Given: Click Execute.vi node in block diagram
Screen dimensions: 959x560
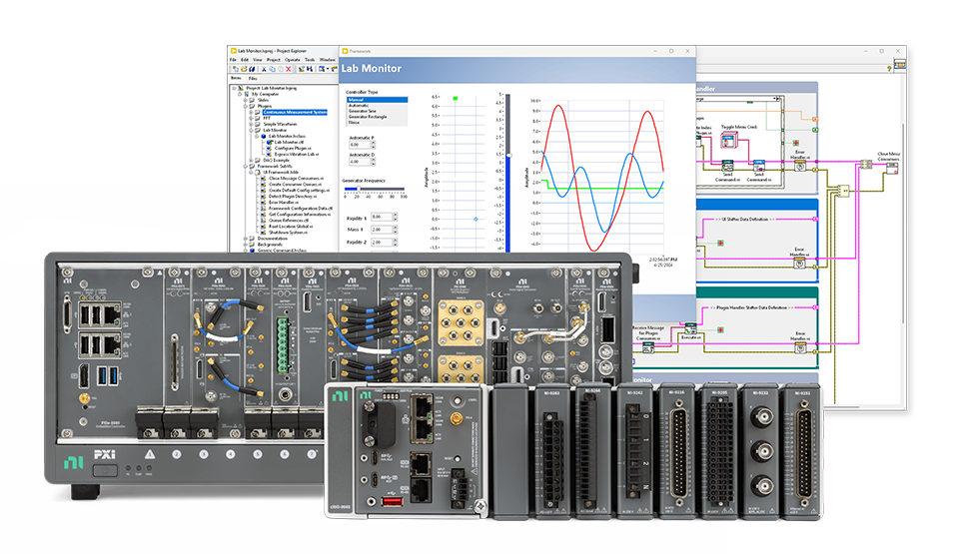Looking at the screenshot, I should click(x=690, y=328).
